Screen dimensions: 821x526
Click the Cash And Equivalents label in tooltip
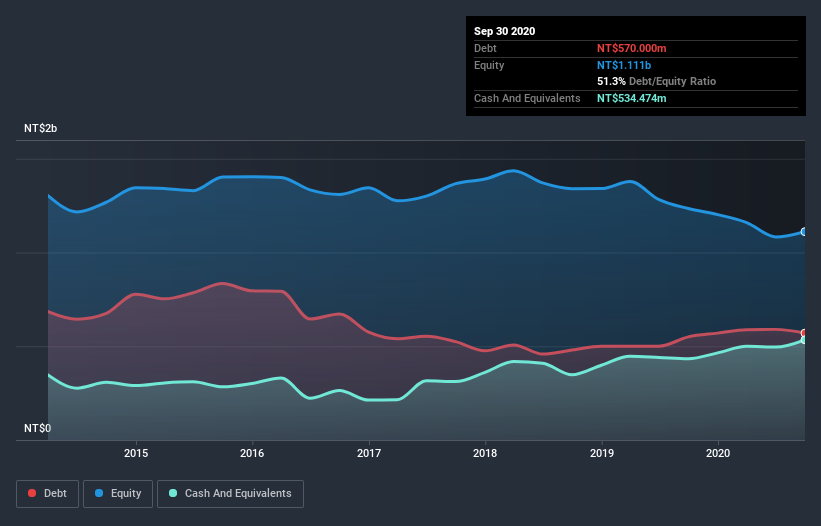pyautogui.click(x=527, y=98)
